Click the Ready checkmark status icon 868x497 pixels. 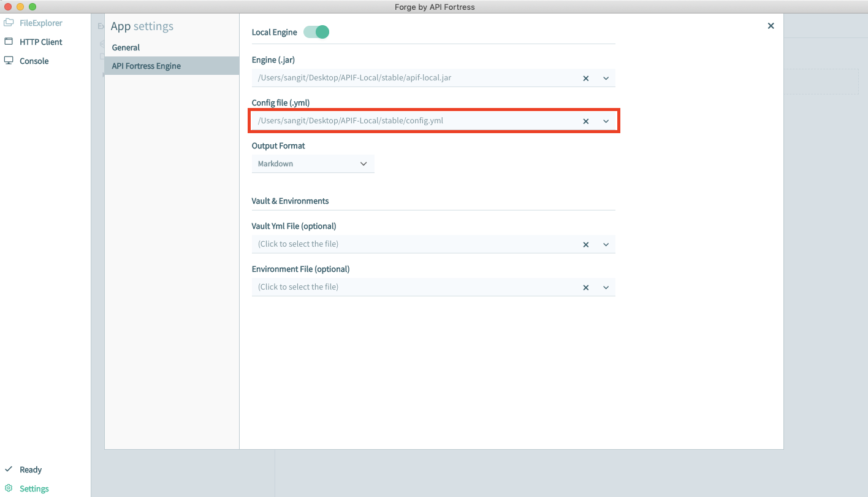[9, 469]
